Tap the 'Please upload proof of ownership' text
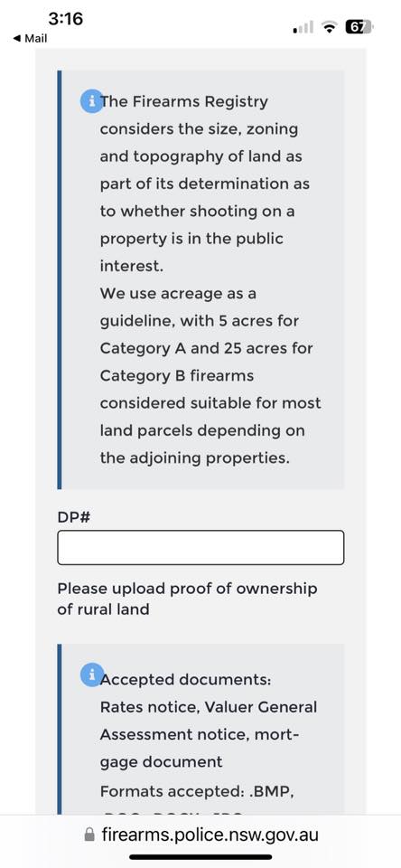 point(188,589)
